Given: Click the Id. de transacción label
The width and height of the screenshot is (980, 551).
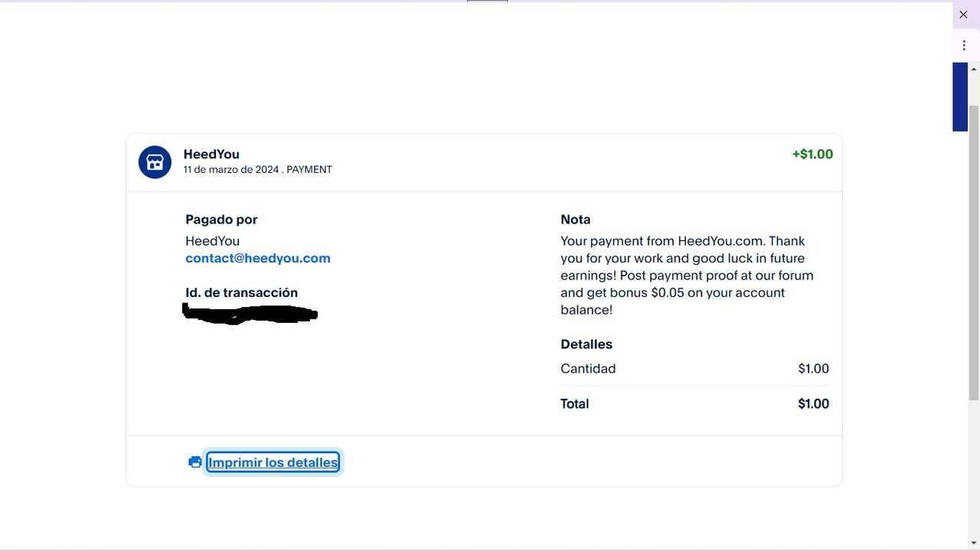Looking at the screenshot, I should pos(241,293).
